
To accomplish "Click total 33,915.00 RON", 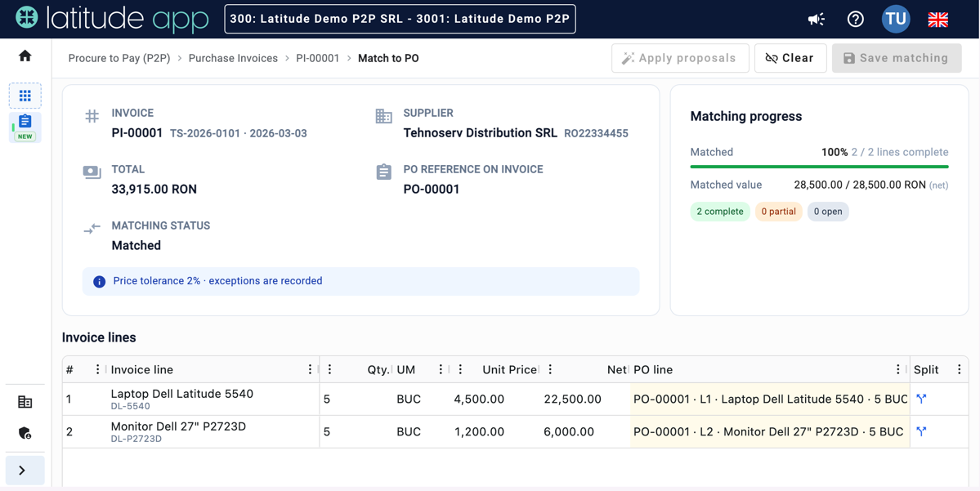I will tap(154, 190).
